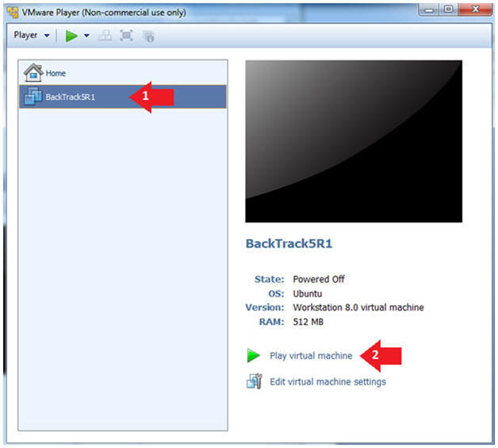Screen dimensions: 498x448
Task: Click the Home house icon
Action: click(x=33, y=72)
